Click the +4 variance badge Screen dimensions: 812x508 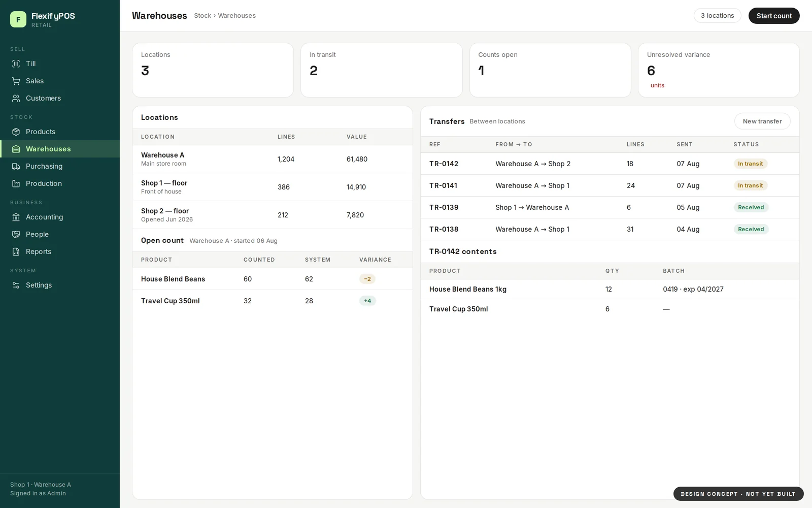click(367, 301)
